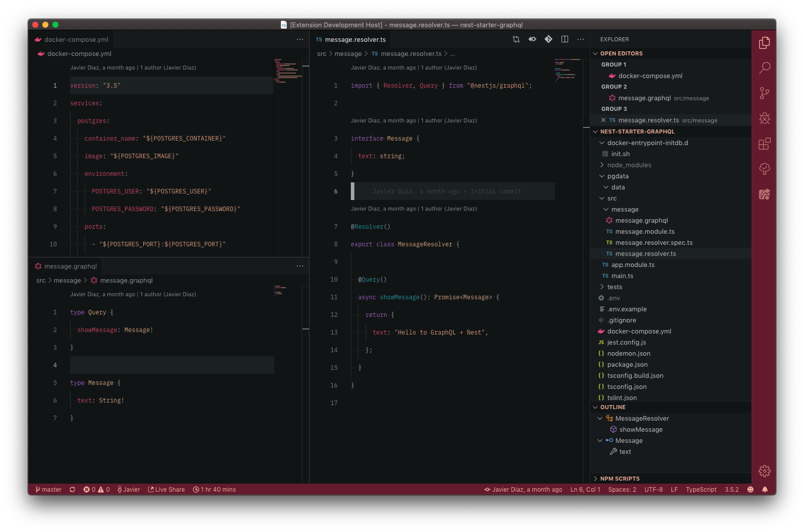Send feedback with the smiley icon

coord(750,490)
